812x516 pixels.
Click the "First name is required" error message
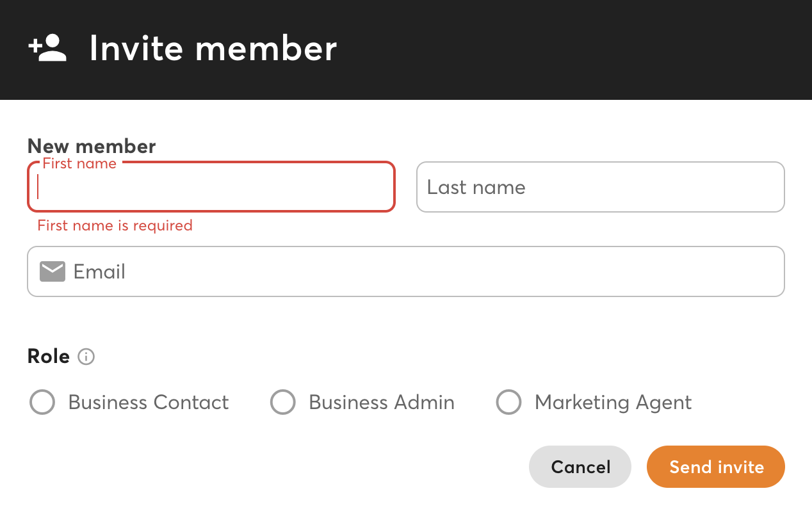pos(115,225)
